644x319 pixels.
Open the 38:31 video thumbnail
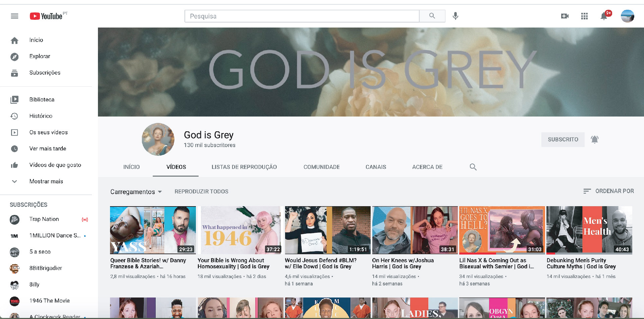pyautogui.click(x=415, y=230)
